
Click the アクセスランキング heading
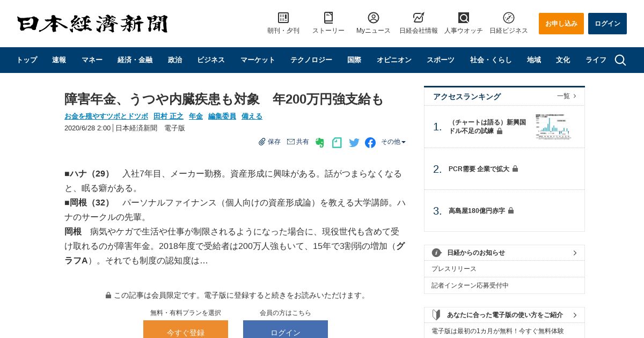tap(467, 97)
